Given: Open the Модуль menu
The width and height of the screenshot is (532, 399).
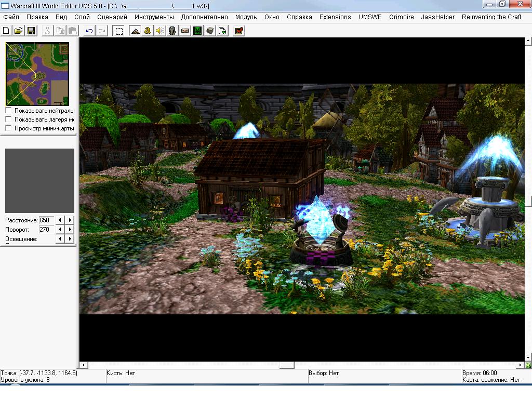Looking at the screenshot, I should (x=246, y=17).
